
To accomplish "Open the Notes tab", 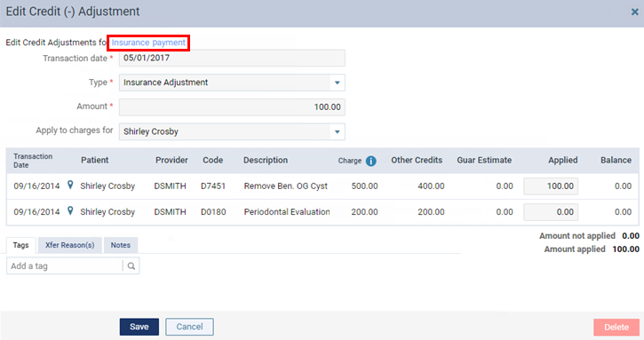I will [x=120, y=245].
